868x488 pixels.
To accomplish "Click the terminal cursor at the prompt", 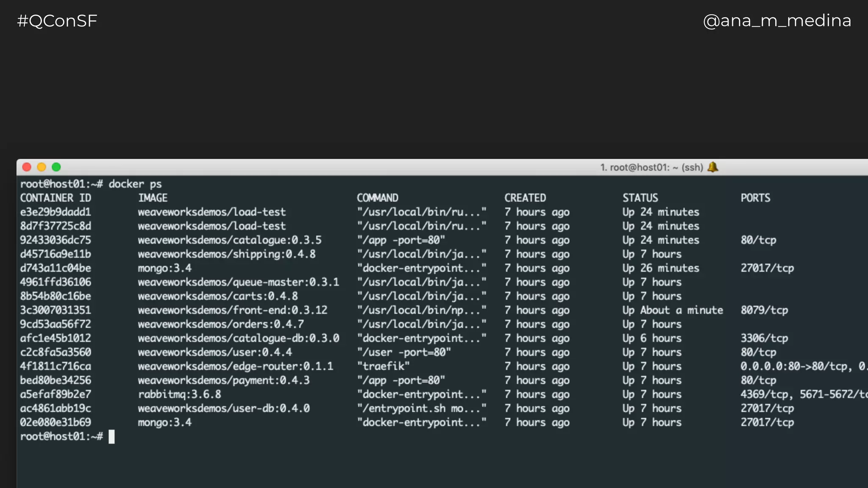I will (111, 436).
